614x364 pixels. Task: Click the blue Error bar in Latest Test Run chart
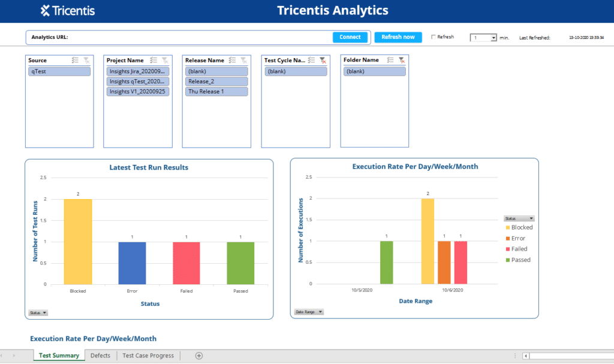pyautogui.click(x=132, y=263)
